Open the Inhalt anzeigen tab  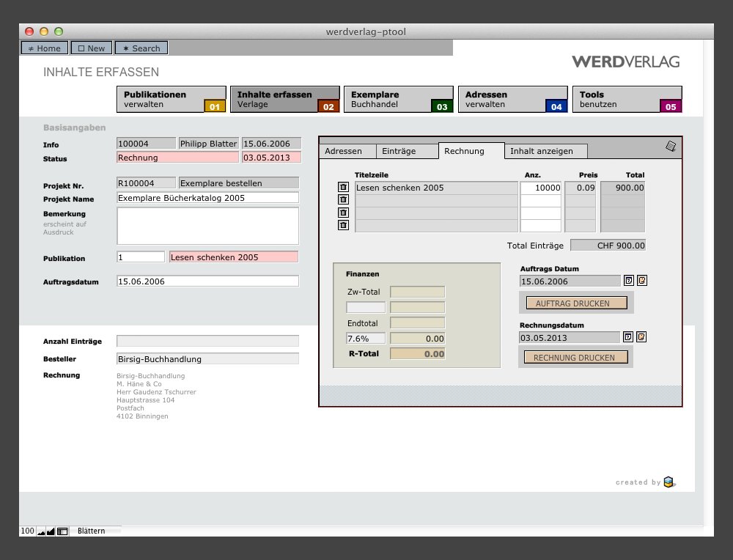pyautogui.click(x=542, y=151)
